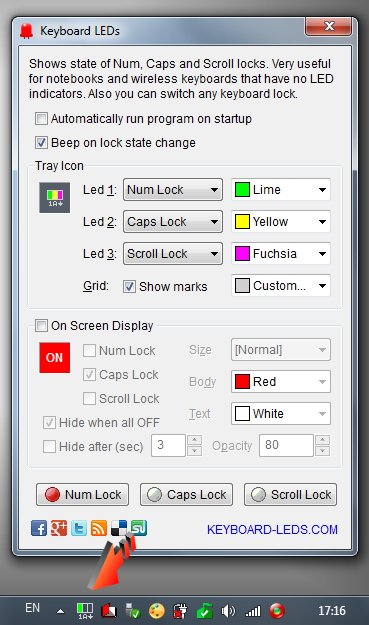Expand the Led 2 Caps Lock dropdown
The image size is (369, 625).
(173, 222)
